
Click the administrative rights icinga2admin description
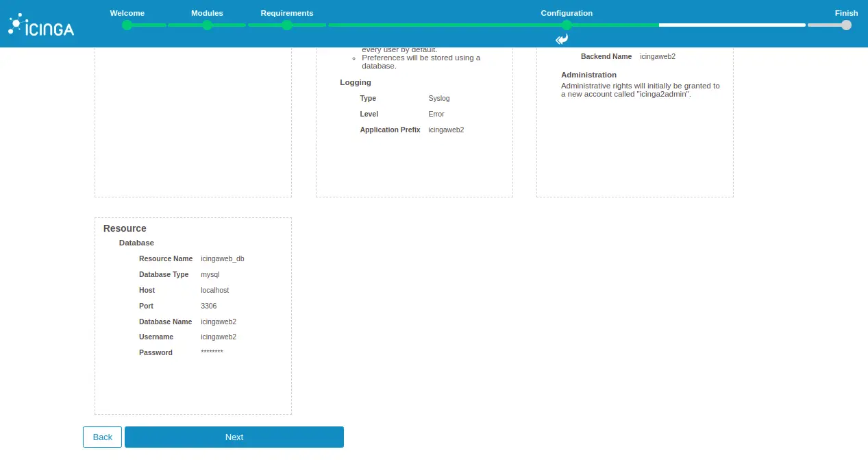coord(641,90)
